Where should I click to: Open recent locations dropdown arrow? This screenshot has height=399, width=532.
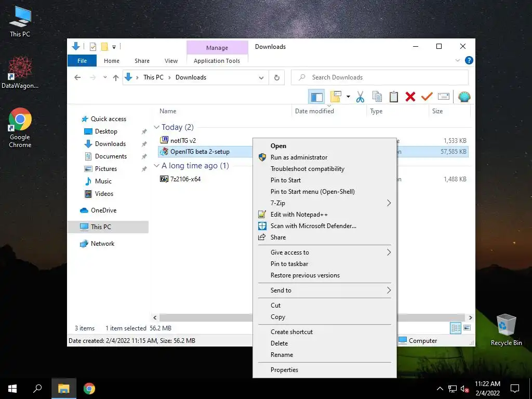[105, 77]
